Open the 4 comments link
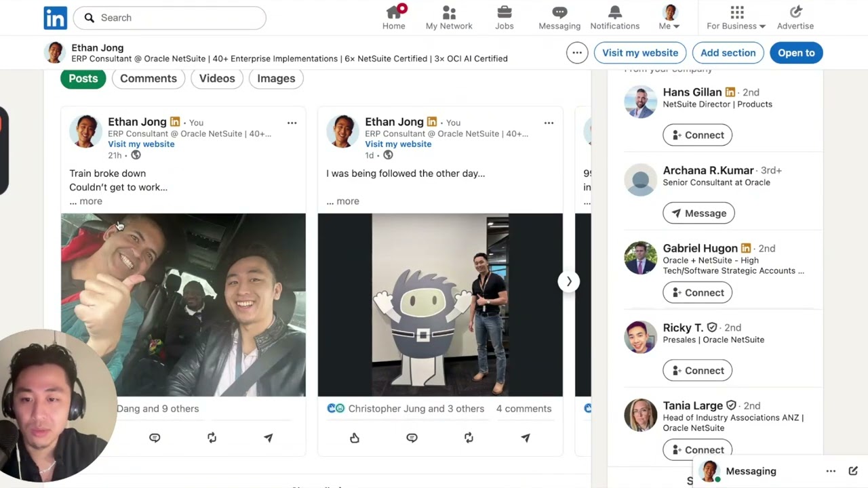Viewport: 868px width, 488px height. tap(524, 409)
